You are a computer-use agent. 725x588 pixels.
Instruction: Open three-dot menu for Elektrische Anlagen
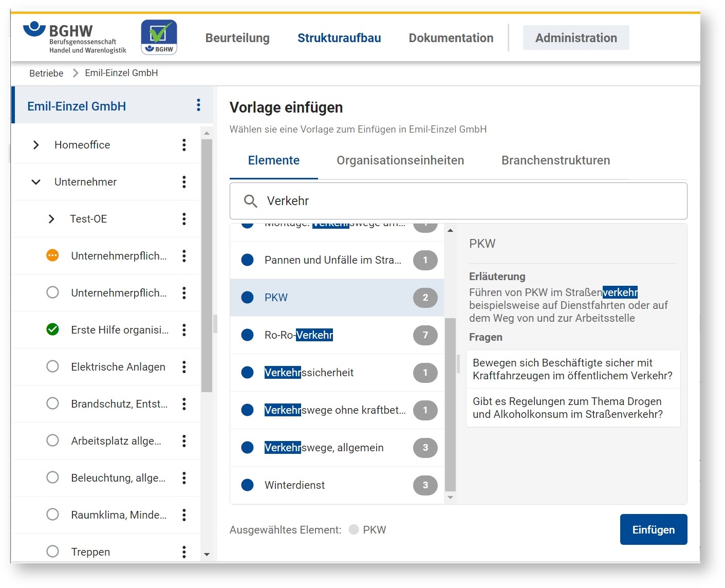coord(184,367)
